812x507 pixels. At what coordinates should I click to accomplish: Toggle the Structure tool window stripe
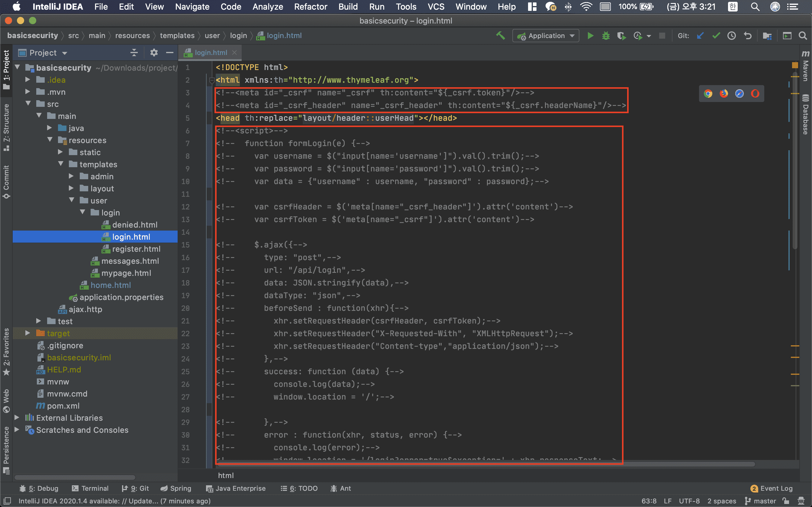point(6,127)
